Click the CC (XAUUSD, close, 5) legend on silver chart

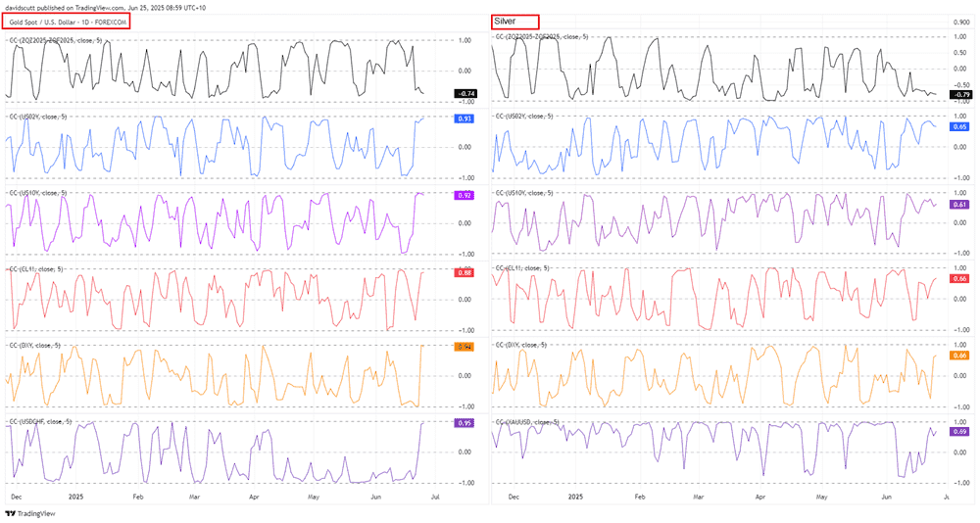click(528, 421)
